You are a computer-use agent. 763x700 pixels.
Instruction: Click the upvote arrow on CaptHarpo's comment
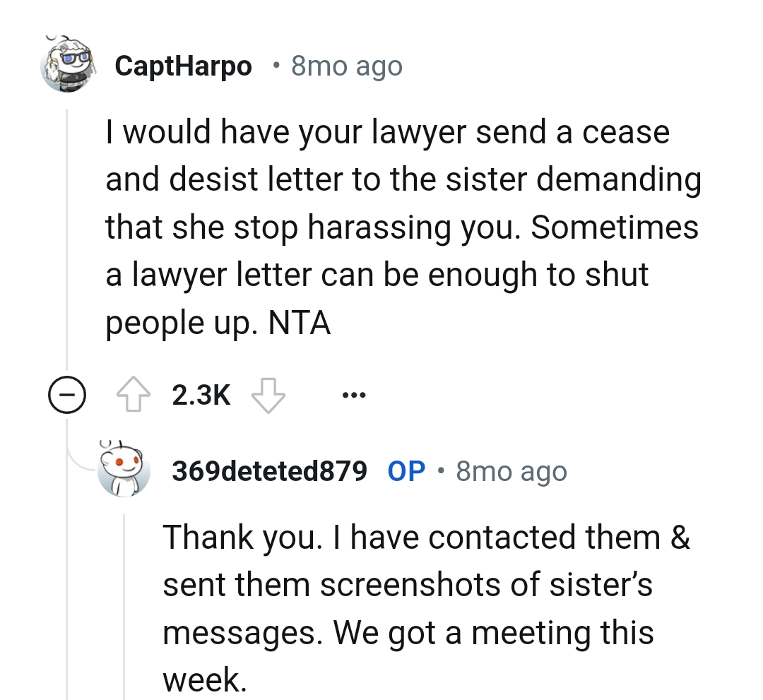(131, 394)
